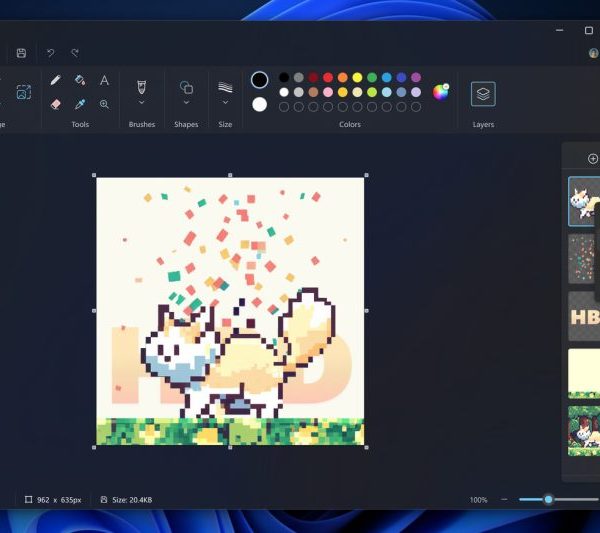The height and width of the screenshot is (533, 600).
Task: Select the Brushes tool icon
Action: pos(142,87)
